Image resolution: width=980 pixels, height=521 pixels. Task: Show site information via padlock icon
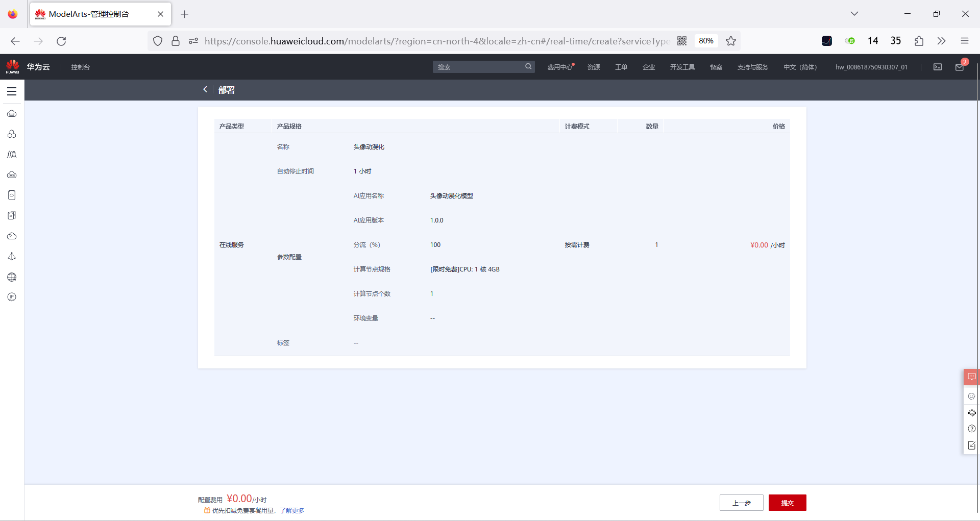coord(176,41)
